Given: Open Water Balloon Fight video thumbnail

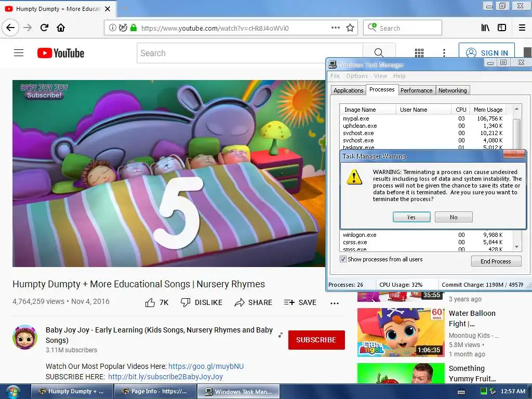Looking at the screenshot, I should 401,332.
